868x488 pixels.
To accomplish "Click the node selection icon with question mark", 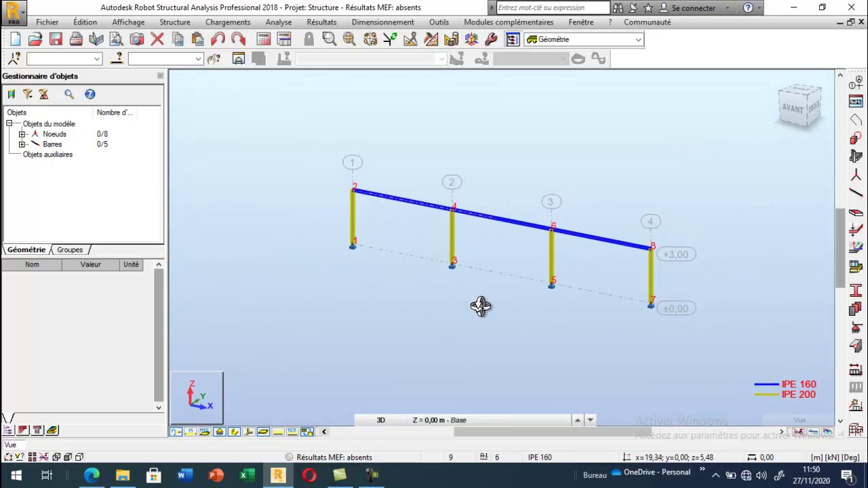I will tap(14, 59).
